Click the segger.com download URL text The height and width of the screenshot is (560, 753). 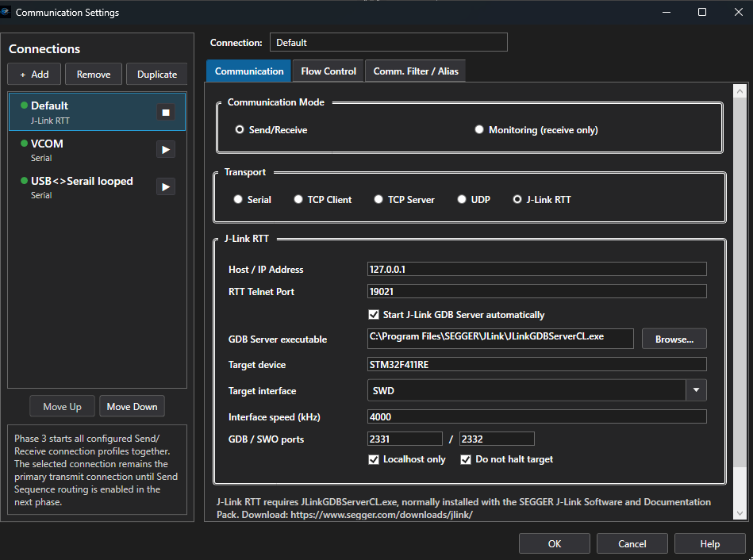point(382,515)
